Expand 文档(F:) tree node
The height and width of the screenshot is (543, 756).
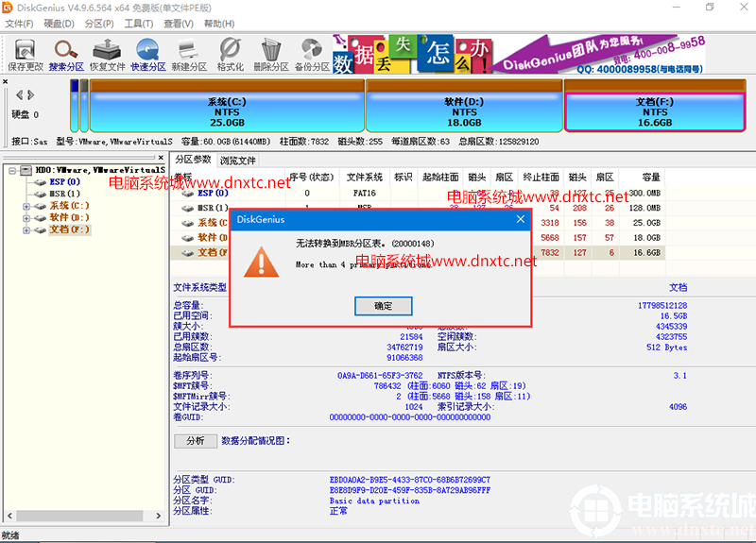pos(26,230)
